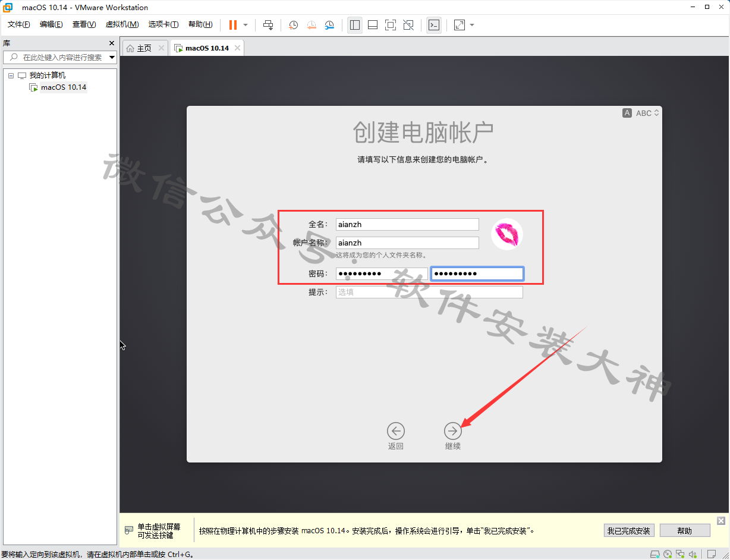The image size is (730, 560).
Task: Click the 我已完成安装 button
Action: 628,531
